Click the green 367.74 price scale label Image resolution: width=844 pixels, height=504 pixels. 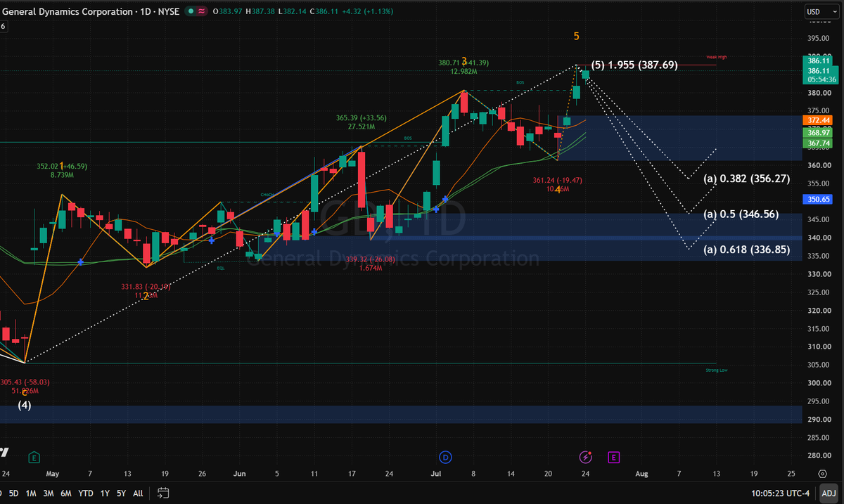[x=817, y=142]
